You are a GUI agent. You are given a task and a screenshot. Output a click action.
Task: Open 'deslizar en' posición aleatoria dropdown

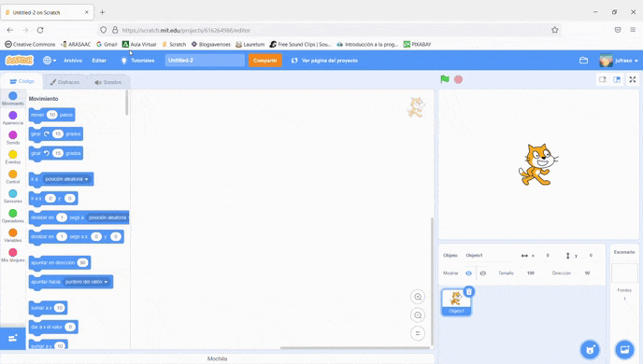coord(108,217)
